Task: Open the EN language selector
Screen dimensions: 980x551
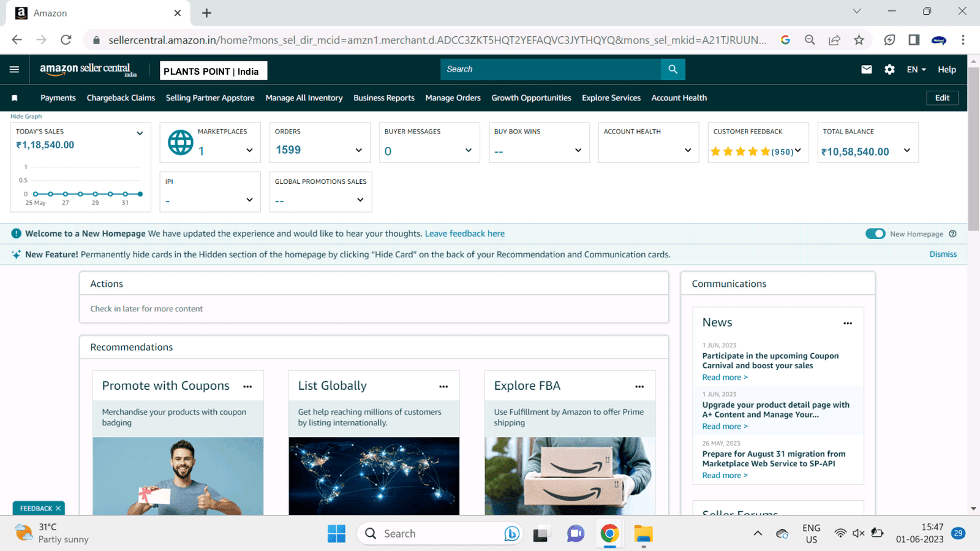Action: (916, 69)
